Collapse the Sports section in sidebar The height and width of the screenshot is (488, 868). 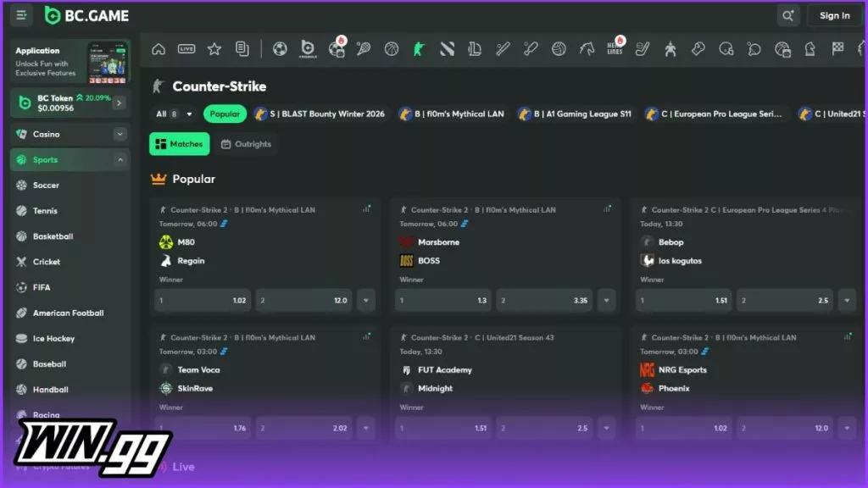(120, 160)
